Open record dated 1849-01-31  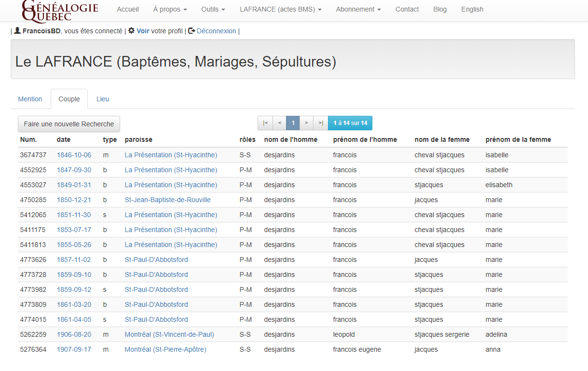(x=74, y=185)
